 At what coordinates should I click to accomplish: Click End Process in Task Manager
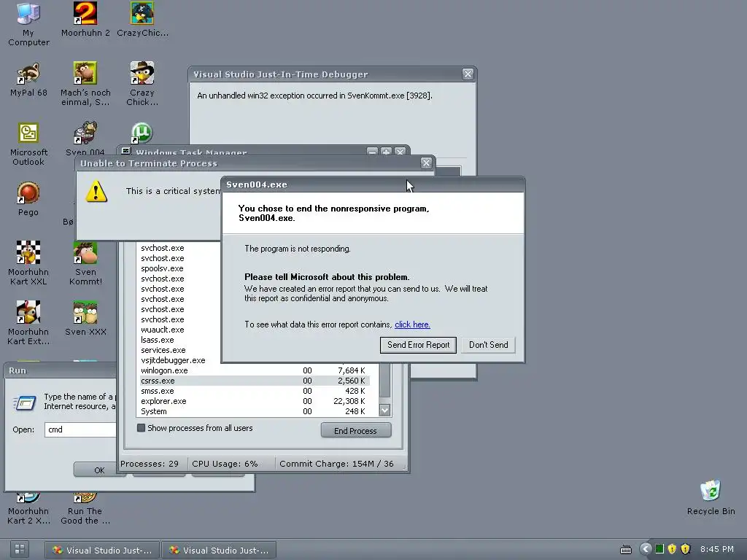point(355,430)
